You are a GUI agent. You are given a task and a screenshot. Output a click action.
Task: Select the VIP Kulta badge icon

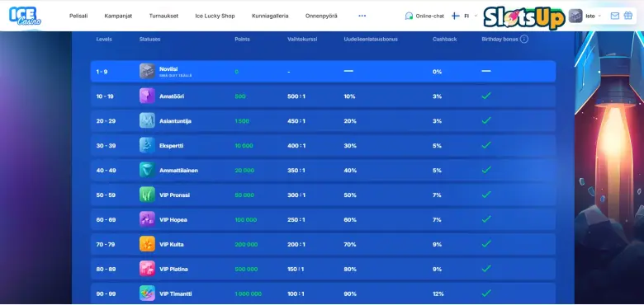pyautogui.click(x=147, y=244)
